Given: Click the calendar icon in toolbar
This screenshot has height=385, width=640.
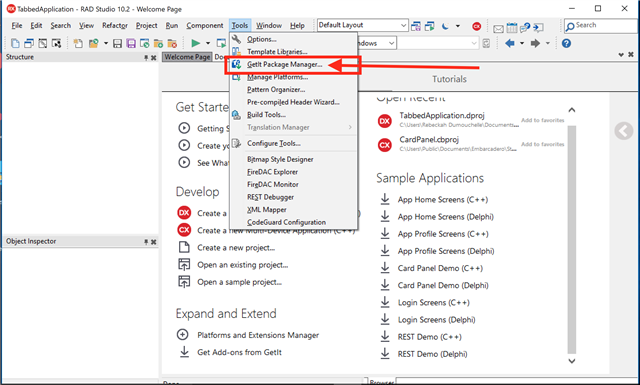Looking at the screenshot, I should point(511,27).
